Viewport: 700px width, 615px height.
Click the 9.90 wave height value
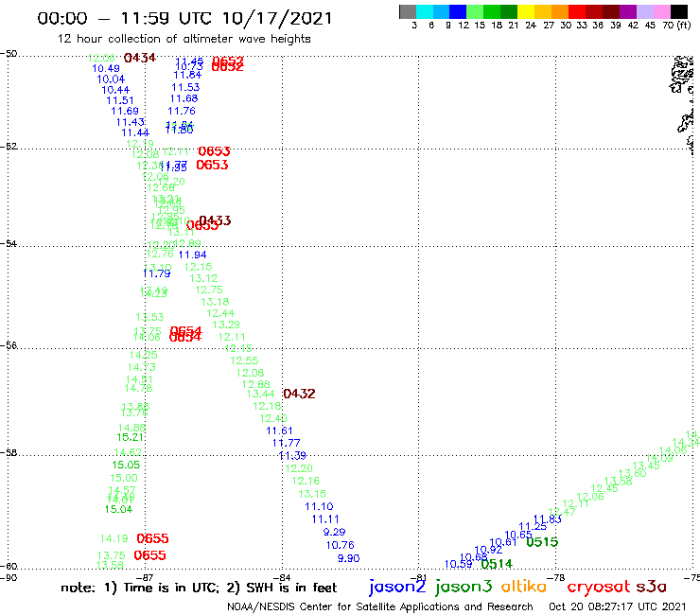coord(349,558)
